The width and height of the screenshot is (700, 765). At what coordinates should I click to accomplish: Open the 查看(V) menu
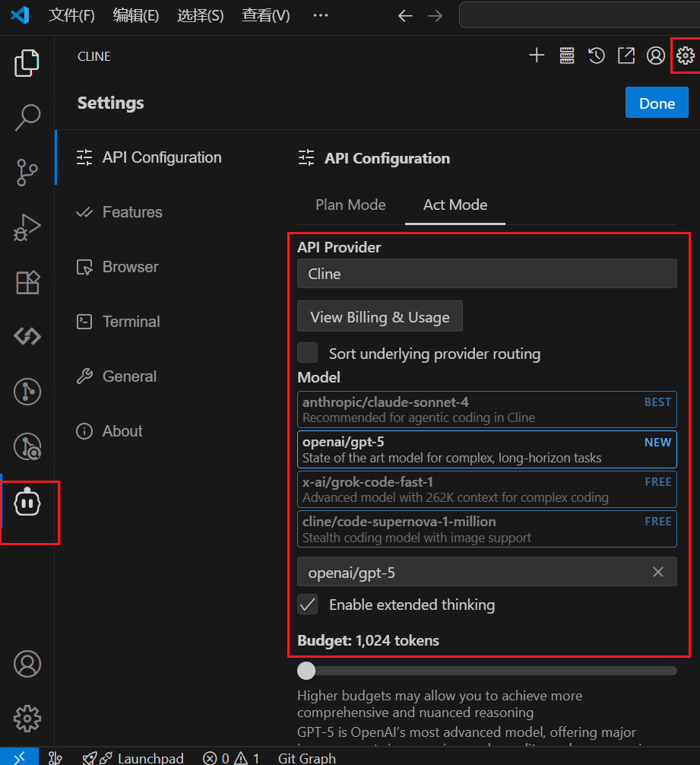(x=266, y=16)
